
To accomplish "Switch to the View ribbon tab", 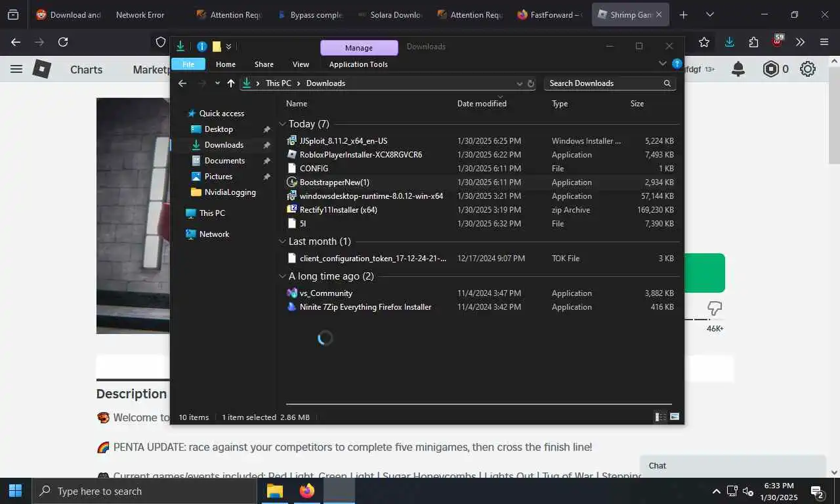I will (x=301, y=64).
